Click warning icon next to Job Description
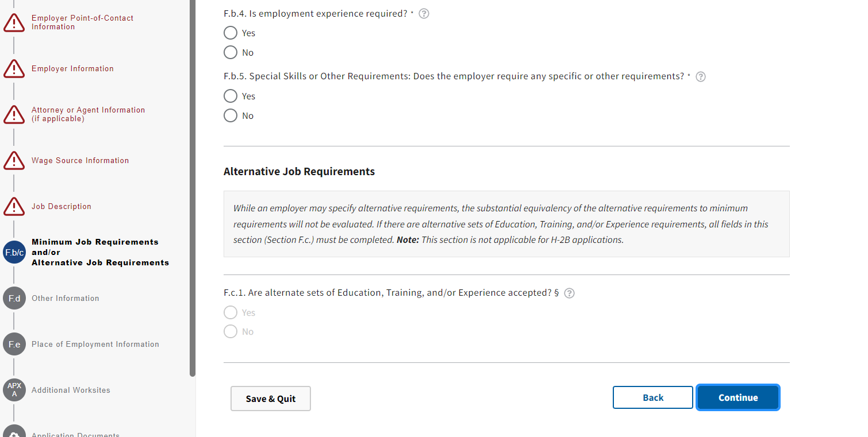The width and height of the screenshot is (868, 437). point(14,207)
